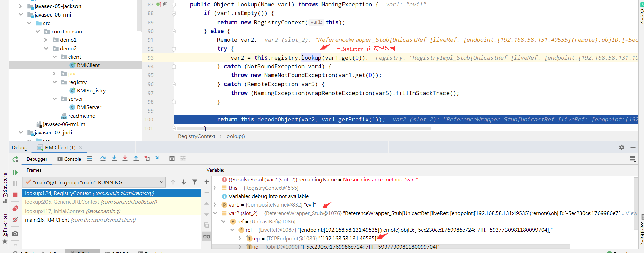644x253 pixels.
Task: Show the execution point in threads view
Action: pos(89,158)
